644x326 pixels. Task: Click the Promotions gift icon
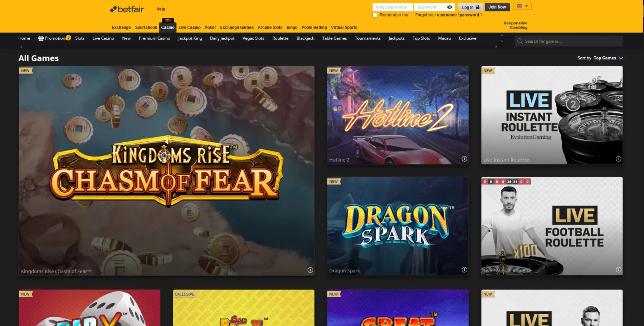click(41, 38)
